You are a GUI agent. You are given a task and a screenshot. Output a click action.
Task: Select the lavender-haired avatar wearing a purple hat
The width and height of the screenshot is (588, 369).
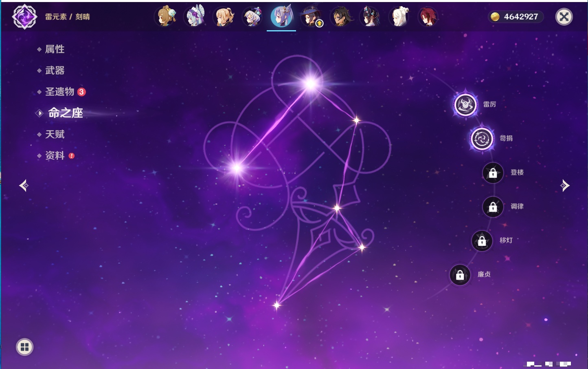click(253, 17)
